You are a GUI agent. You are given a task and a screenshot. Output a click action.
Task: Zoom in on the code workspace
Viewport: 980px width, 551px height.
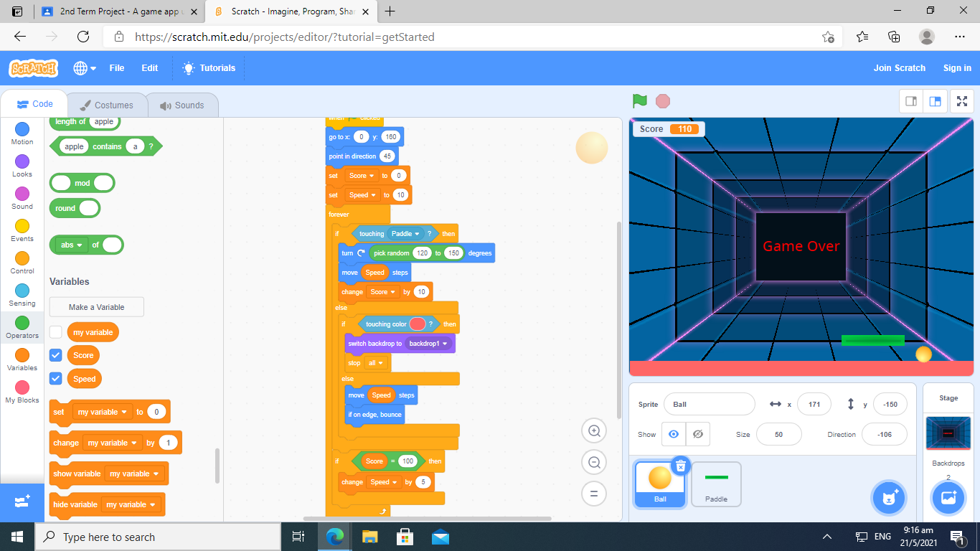point(594,431)
